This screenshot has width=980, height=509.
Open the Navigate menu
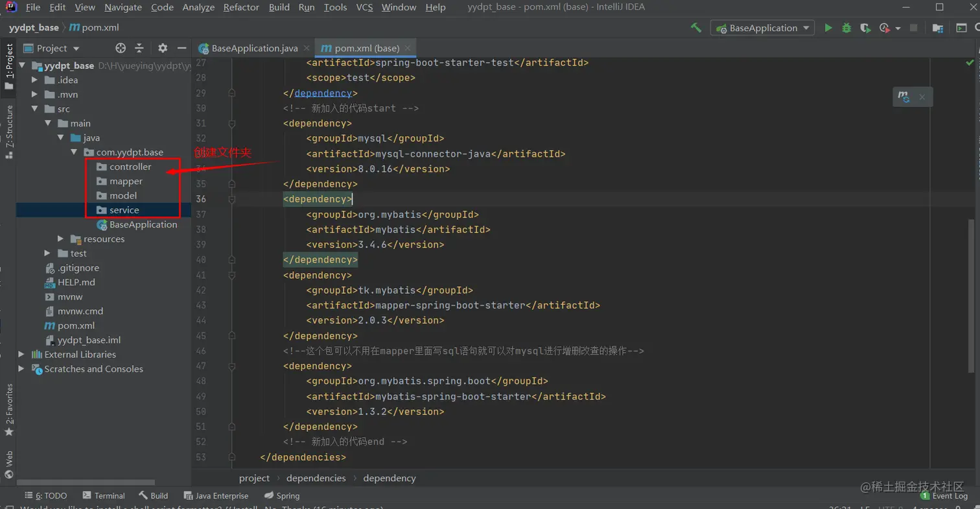123,7
